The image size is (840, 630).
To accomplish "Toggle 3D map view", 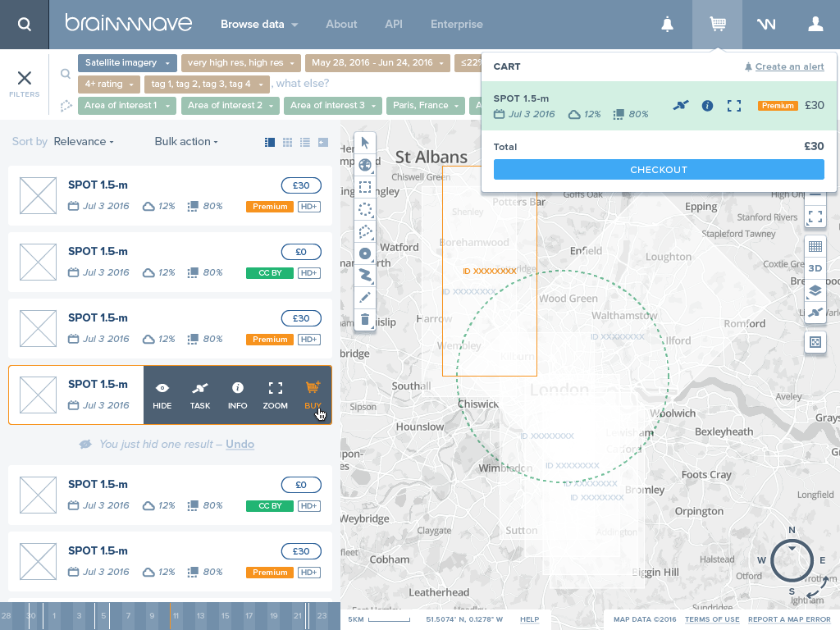I will tap(815, 268).
